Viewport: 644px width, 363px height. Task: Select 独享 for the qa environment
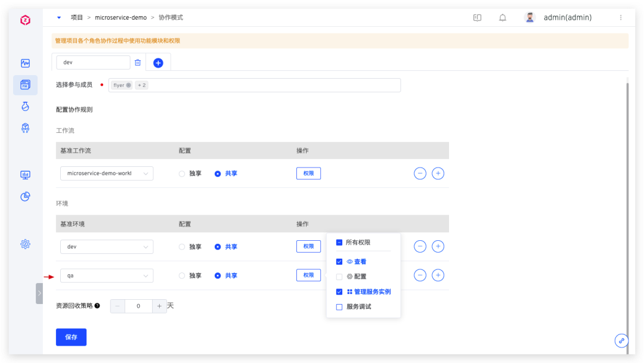pyautogui.click(x=182, y=276)
